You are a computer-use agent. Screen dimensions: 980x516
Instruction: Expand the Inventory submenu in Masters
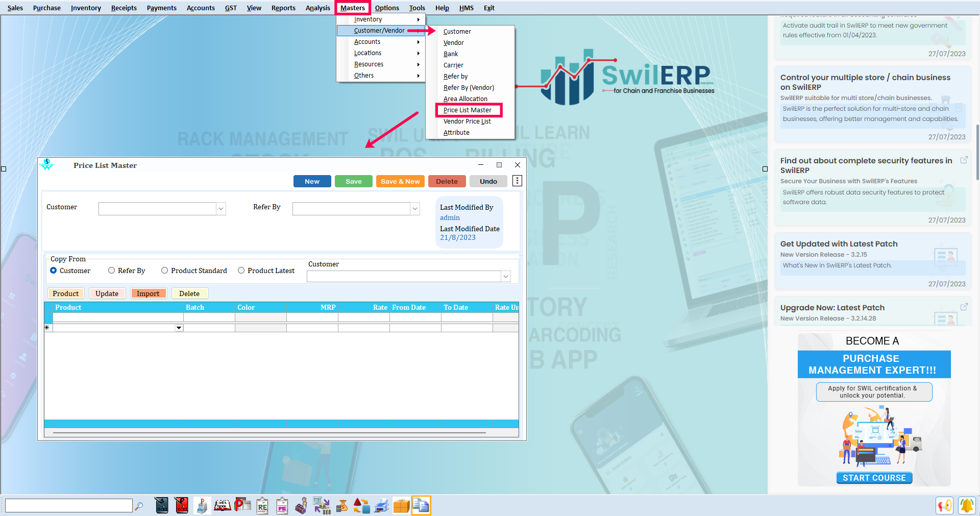(381, 19)
